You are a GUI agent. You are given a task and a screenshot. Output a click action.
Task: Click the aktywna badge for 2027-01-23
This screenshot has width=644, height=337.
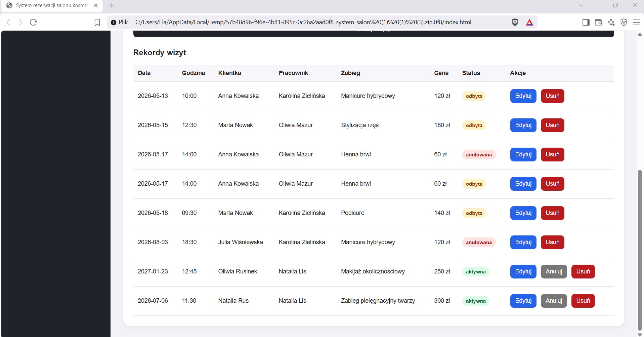pyautogui.click(x=476, y=272)
